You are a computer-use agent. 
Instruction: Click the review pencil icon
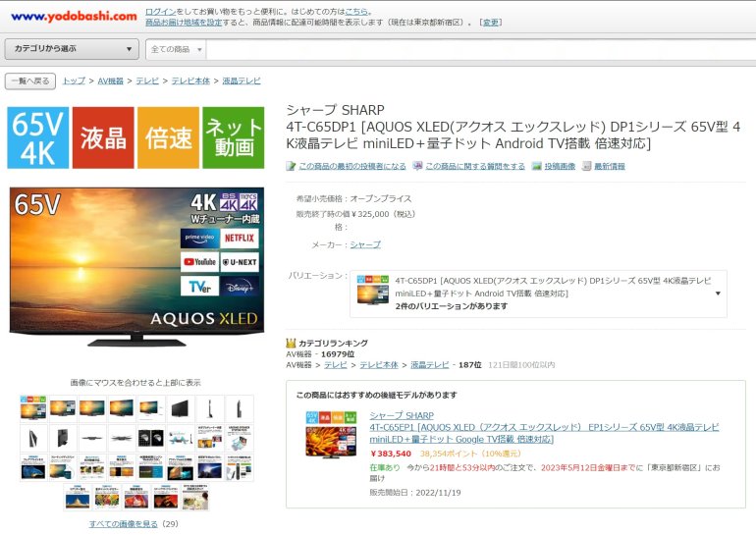pyautogui.click(x=291, y=166)
